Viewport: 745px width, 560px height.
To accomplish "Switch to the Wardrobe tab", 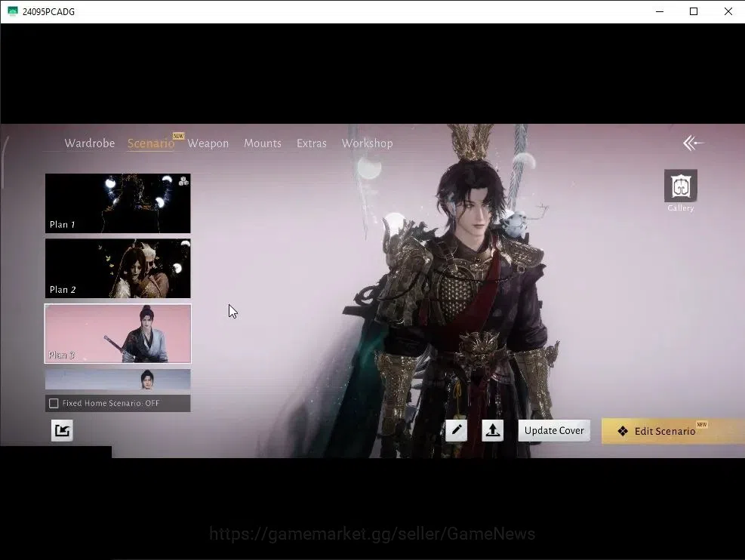I will pyautogui.click(x=89, y=143).
